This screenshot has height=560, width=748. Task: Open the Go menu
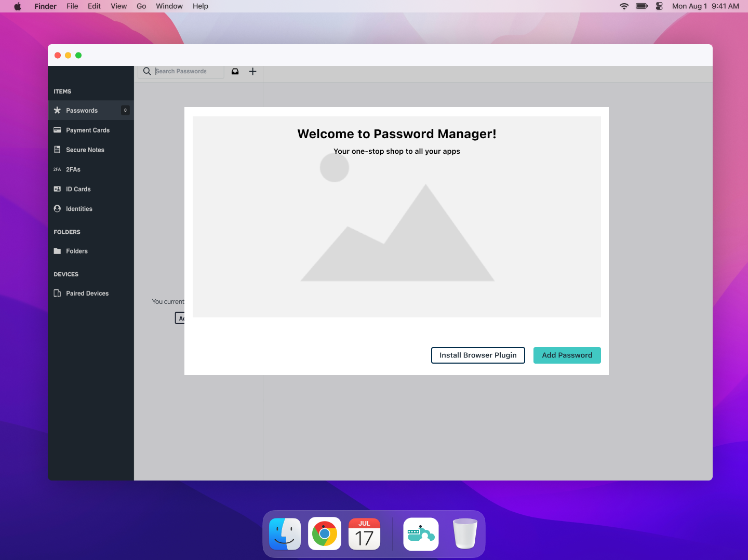click(x=141, y=6)
